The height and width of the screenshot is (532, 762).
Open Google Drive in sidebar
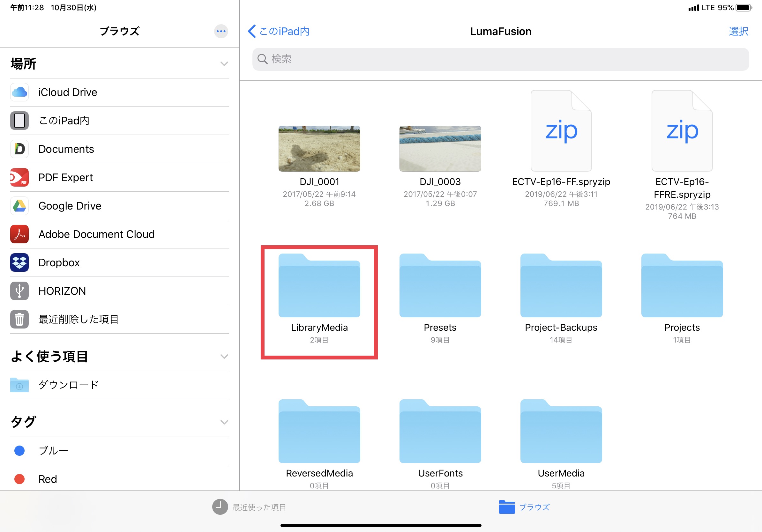[x=70, y=206]
